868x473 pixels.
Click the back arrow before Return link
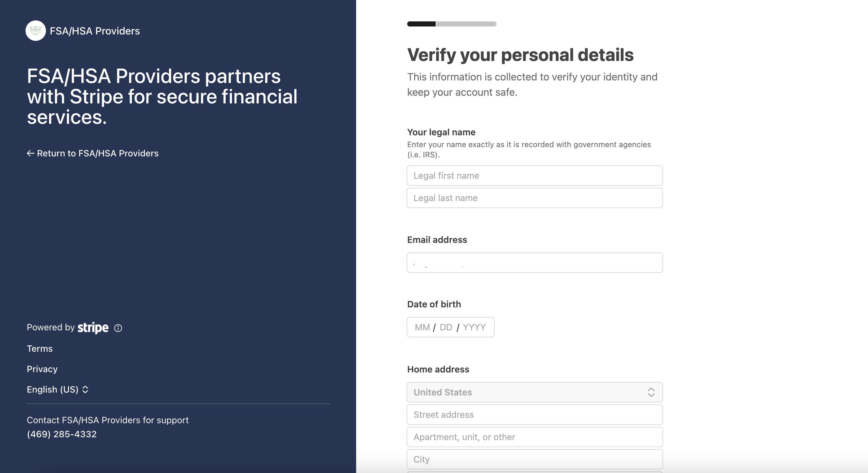(31, 153)
